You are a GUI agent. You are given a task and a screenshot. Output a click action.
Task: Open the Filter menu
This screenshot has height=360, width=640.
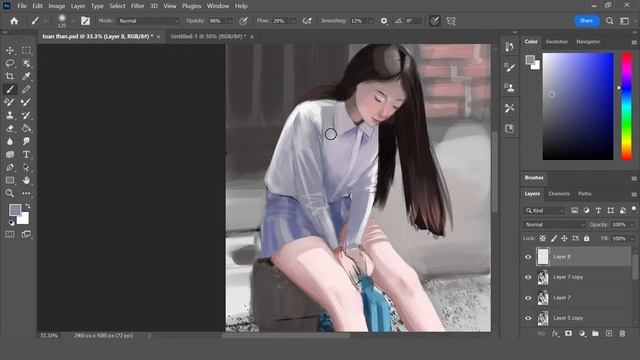coord(138,6)
